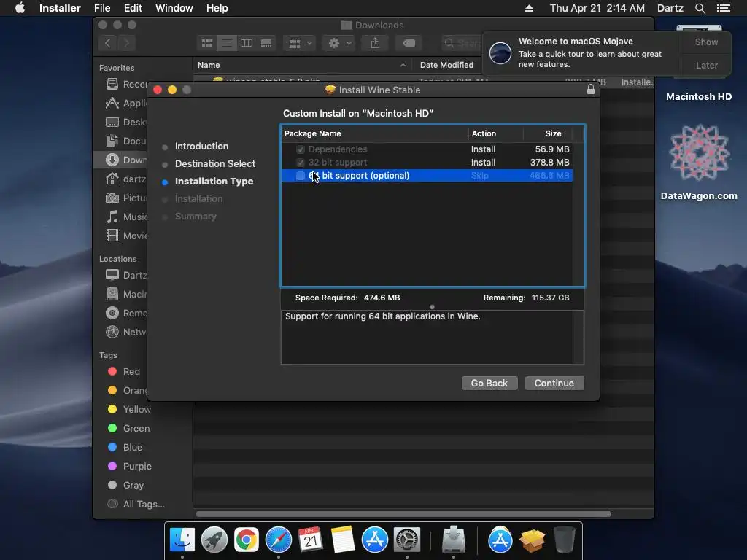Select the 378.8 MB size cell

[x=549, y=163]
